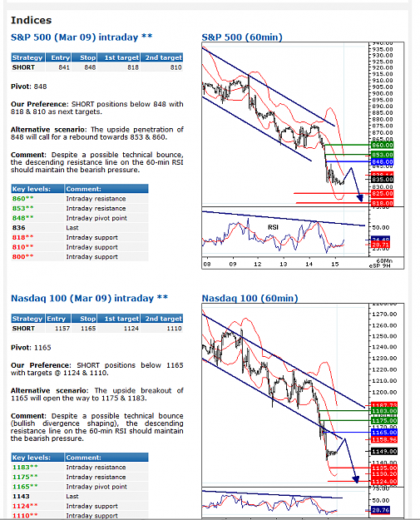Click 'Intraday support' in the 800 row
This screenshot has height=520, width=420.
point(91,257)
